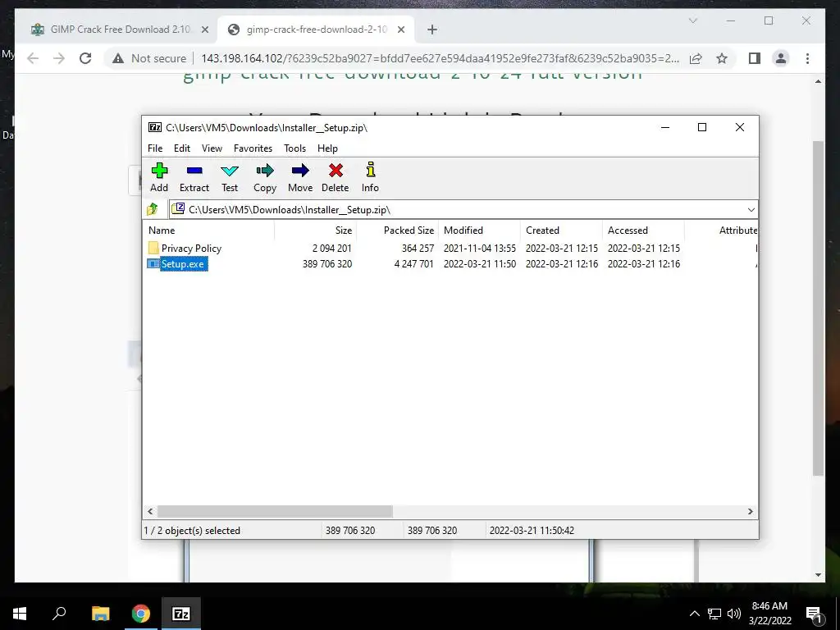Open Chrome's side panel icon
This screenshot has height=630, width=840.
coord(755,58)
